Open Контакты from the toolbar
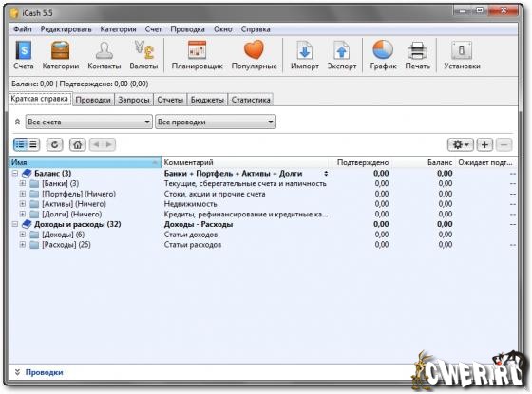Screen dimensions: 532x394 point(104,55)
